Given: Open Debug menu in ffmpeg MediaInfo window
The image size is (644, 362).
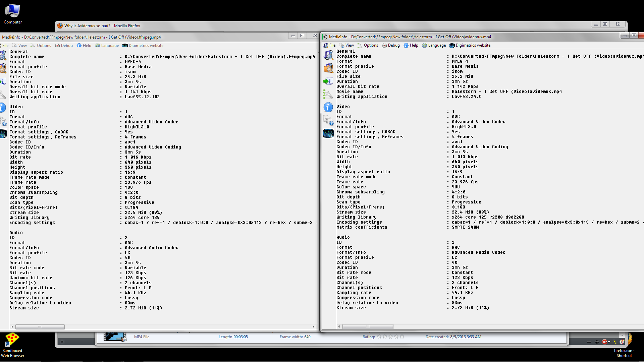Looking at the screenshot, I should click(64, 46).
